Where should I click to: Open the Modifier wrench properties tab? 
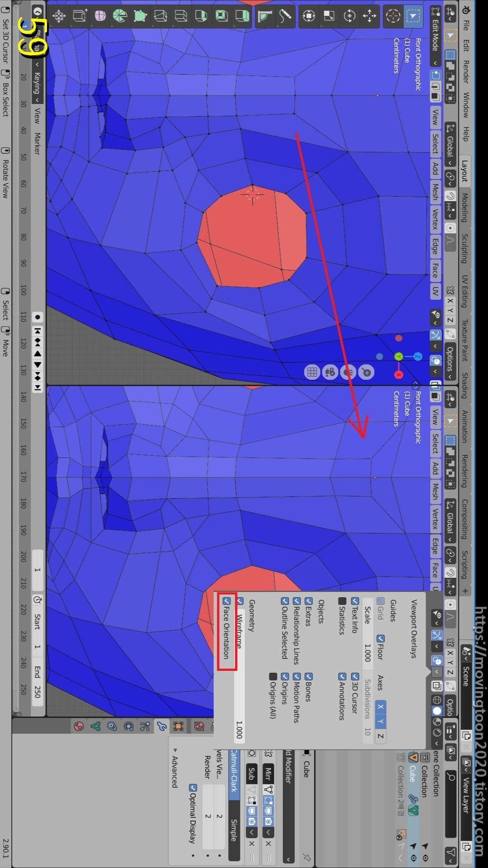pyautogui.click(x=162, y=726)
